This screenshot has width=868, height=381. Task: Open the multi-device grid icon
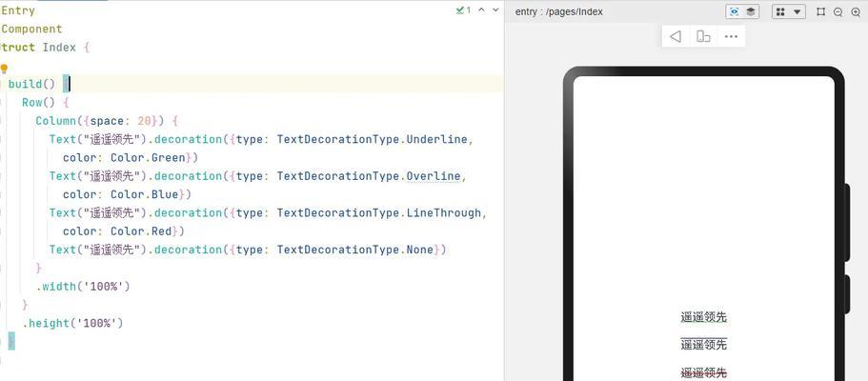pos(780,11)
